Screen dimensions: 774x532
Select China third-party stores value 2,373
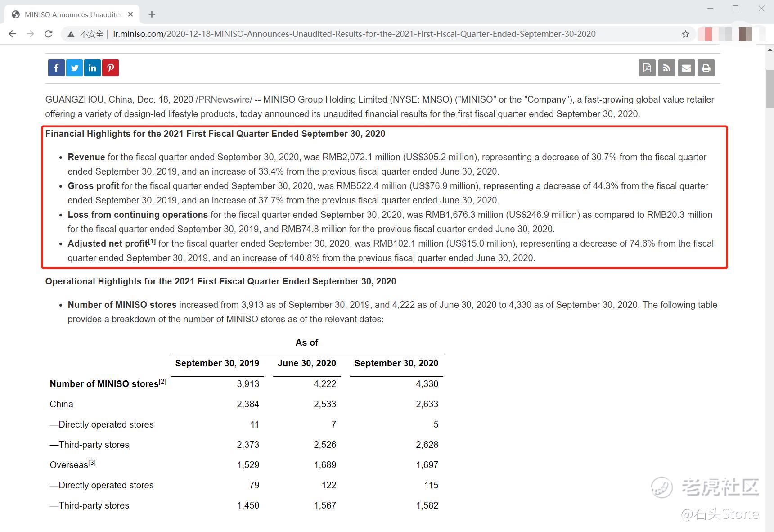[x=248, y=445]
